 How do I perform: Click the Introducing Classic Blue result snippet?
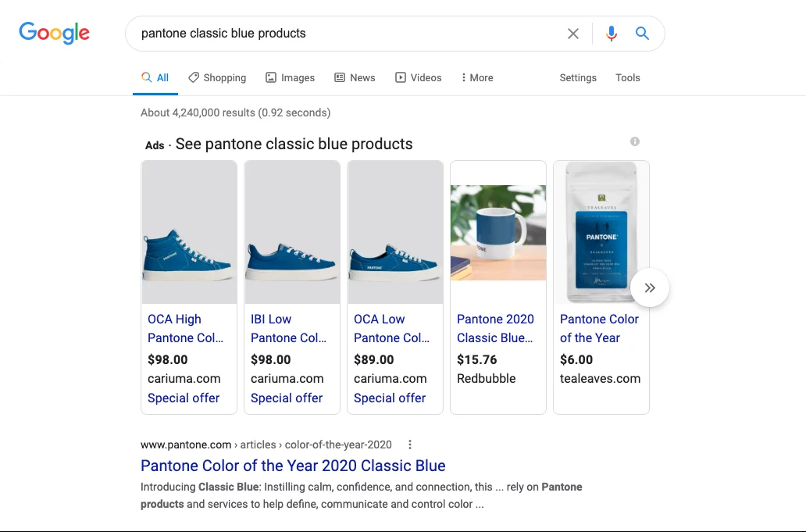362,495
